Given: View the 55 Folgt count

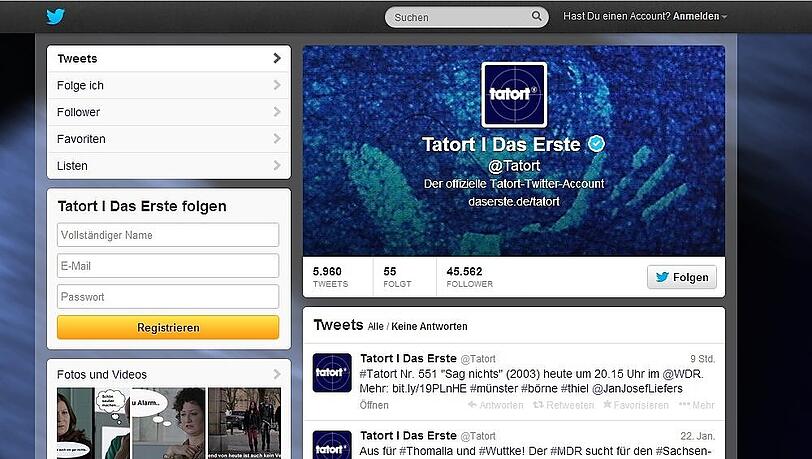Looking at the screenshot, I should pyautogui.click(x=397, y=277).
